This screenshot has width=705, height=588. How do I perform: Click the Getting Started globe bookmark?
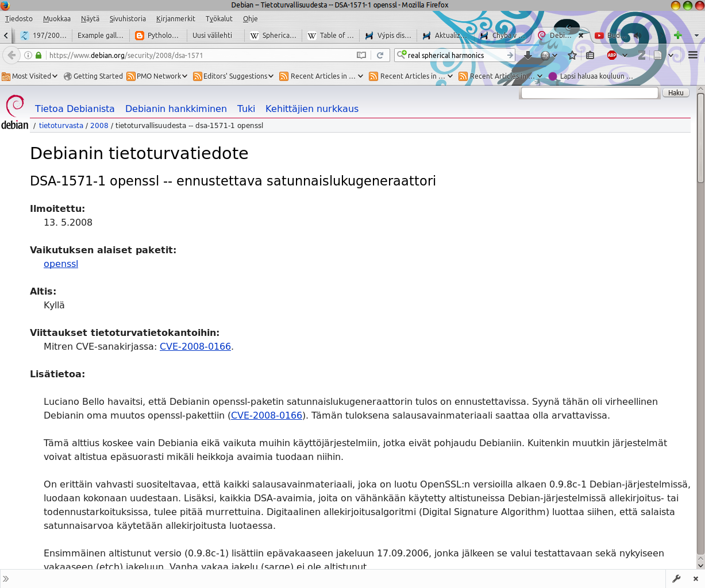tap(93, 76)
